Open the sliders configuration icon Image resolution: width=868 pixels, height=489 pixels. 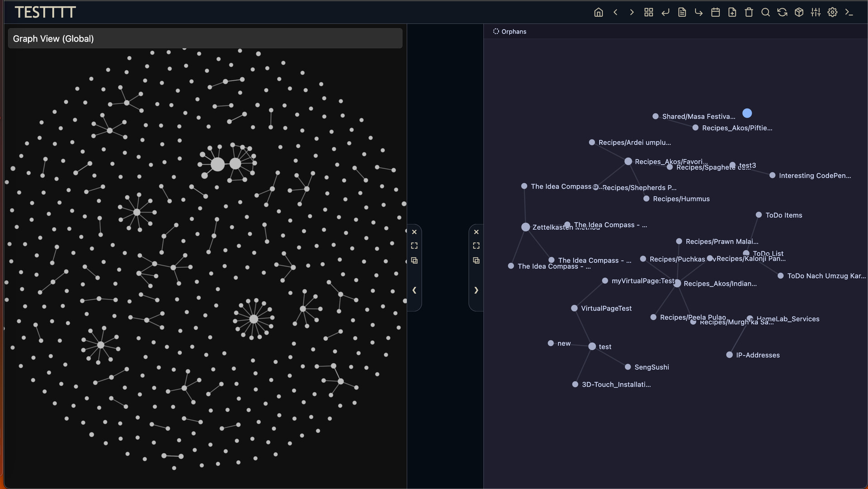click(x=816, y=12)
